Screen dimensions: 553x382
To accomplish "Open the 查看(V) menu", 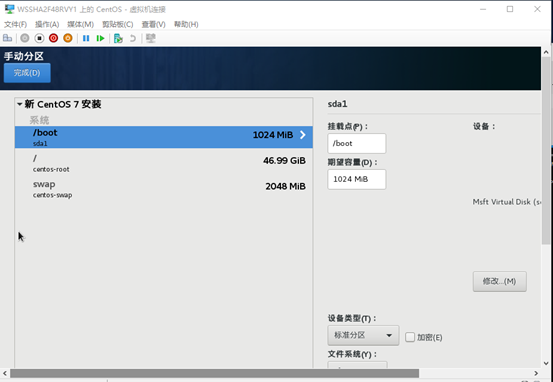I will click(153, 24).
